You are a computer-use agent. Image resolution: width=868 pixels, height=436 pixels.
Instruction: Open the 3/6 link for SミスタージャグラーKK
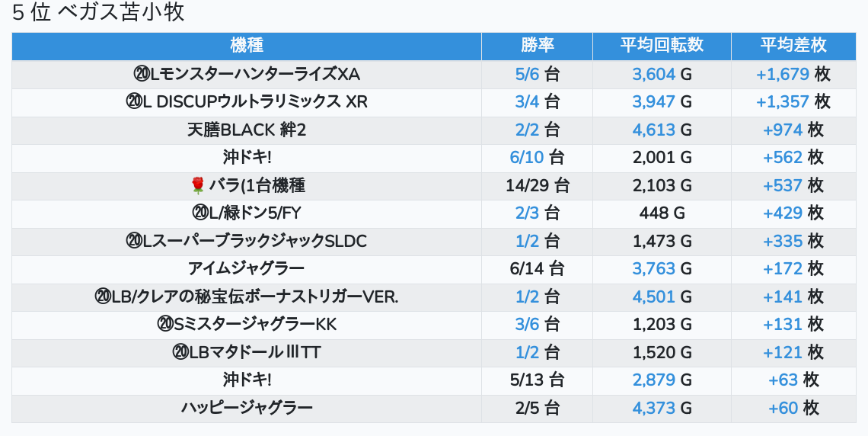(527, 325)
